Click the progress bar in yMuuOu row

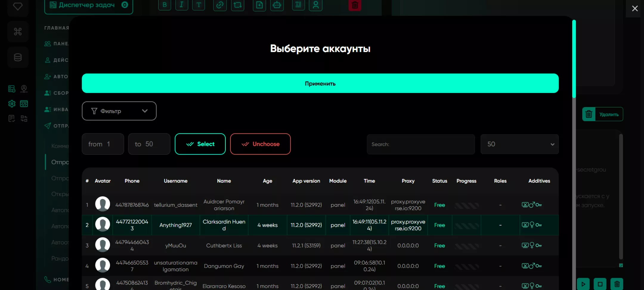click(x=467, y=246)
